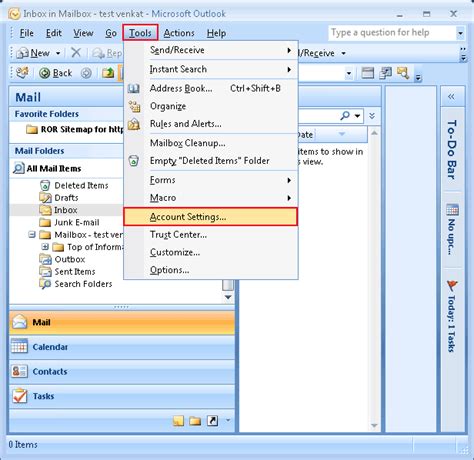Choose Account Settings from Tools menu
The width and height of the screenshot is (474, 460).
(x=210, y=217)
